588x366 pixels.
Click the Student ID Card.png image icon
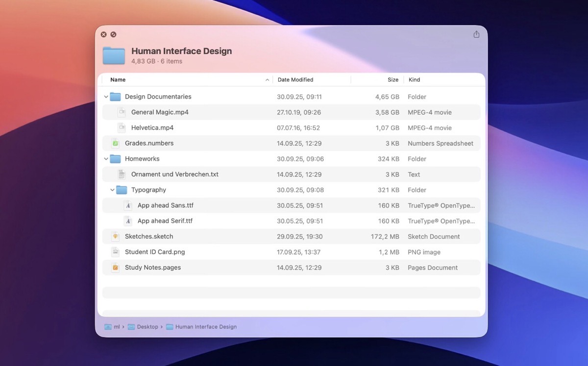click(115, 252)
